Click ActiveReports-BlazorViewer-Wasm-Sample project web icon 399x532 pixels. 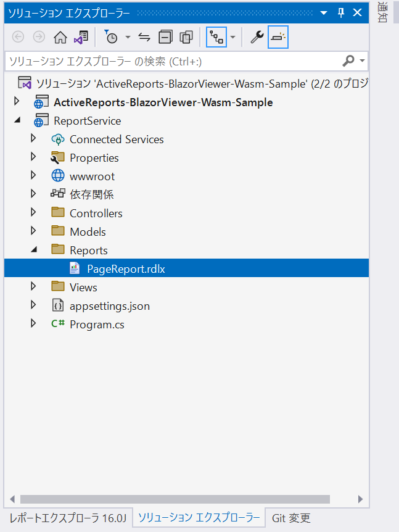point(41,102)
